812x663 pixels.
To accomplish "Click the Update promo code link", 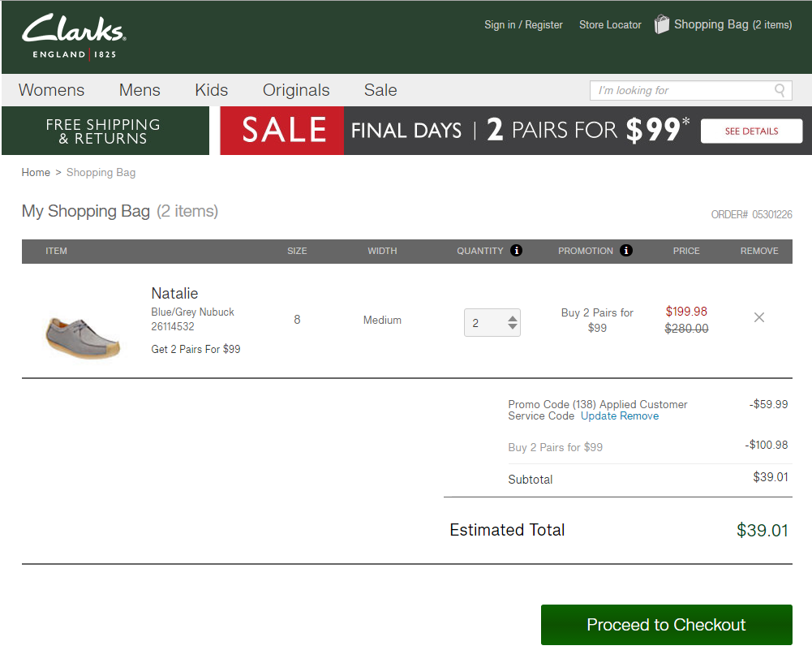I will [x=599, y=416].
